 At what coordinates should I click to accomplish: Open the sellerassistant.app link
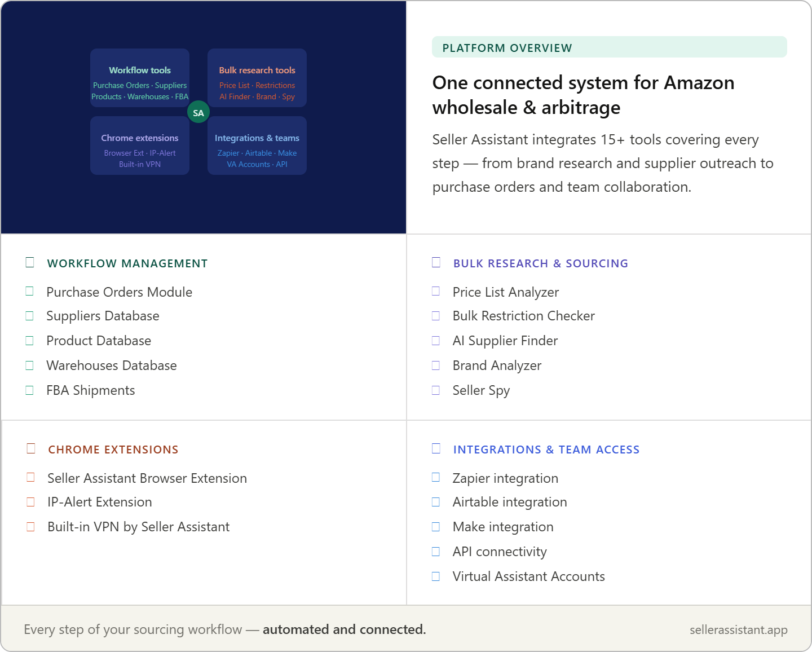click(739, 629)
